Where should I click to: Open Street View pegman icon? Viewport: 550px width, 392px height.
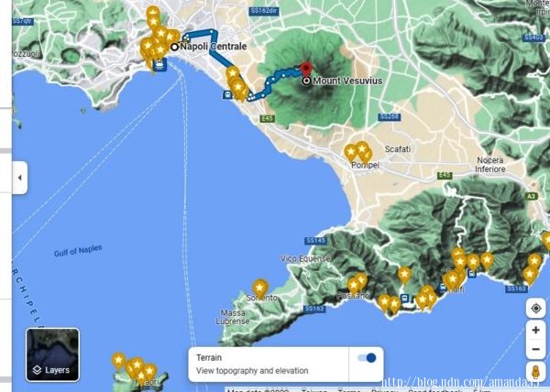point(535,371)
